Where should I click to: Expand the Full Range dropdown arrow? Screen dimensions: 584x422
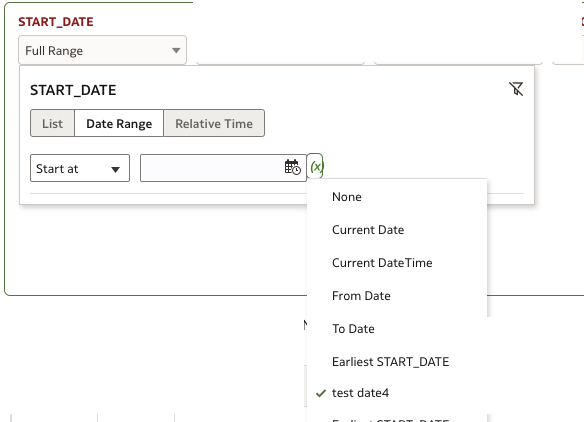[x=176, y=50]
